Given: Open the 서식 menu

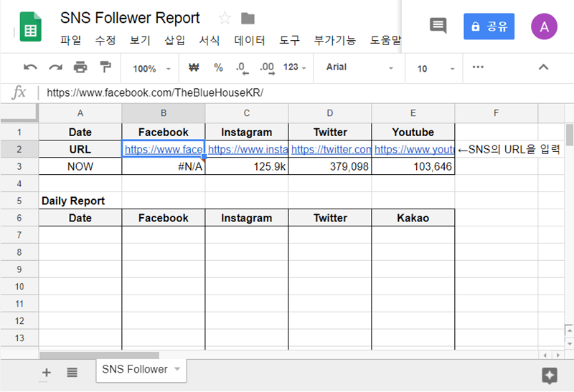Looking at the screenshot, I should (210, 40).
